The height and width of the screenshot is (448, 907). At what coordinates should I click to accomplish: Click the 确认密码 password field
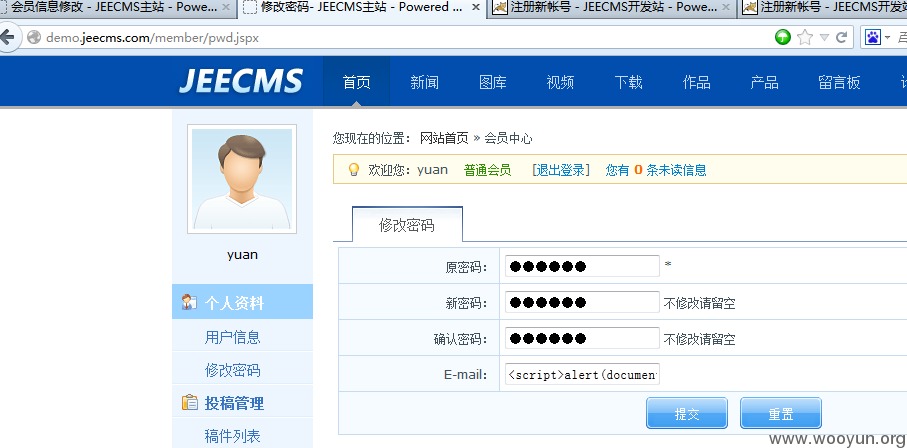pos(582,338)
